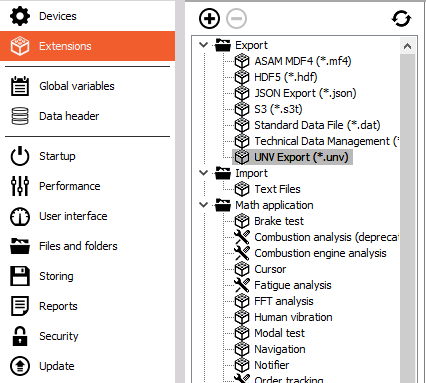426x383 pixels.
Task: Click the greyed-out remove extension minus button
Action: [x=236, y=18]
